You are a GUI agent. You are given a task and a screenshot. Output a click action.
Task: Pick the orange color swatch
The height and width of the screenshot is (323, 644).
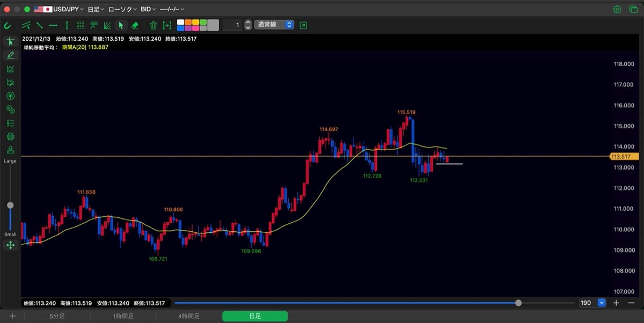(188, 23)
